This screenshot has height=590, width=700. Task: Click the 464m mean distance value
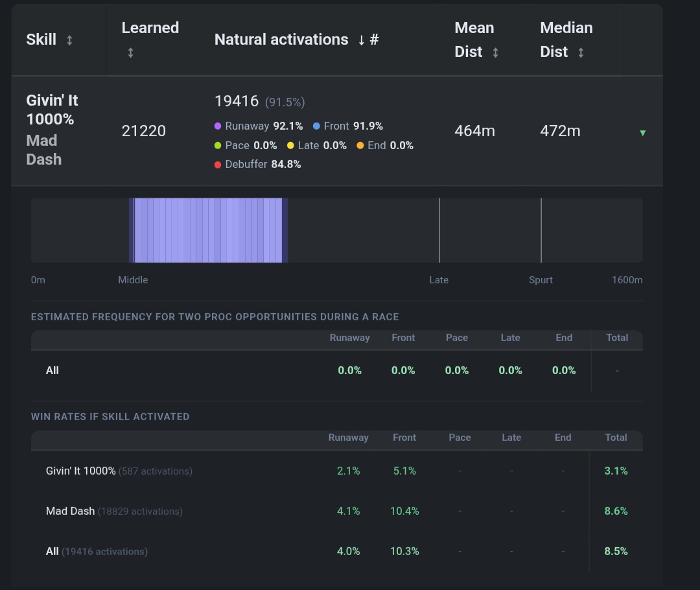coord(474,131)
